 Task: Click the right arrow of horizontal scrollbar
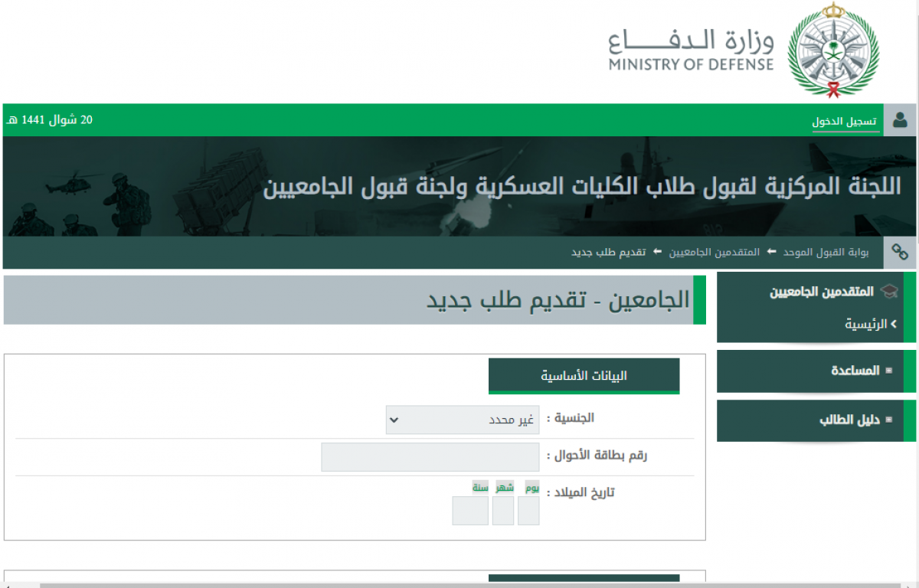pos(911,584)
